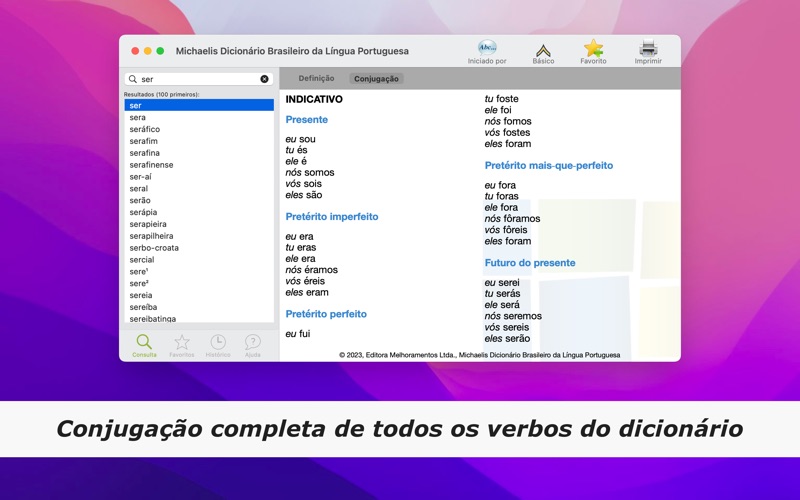The image size is (800, 500).
Task: Click the magnifier icon in search field
Action: click(x=133, y=79)
